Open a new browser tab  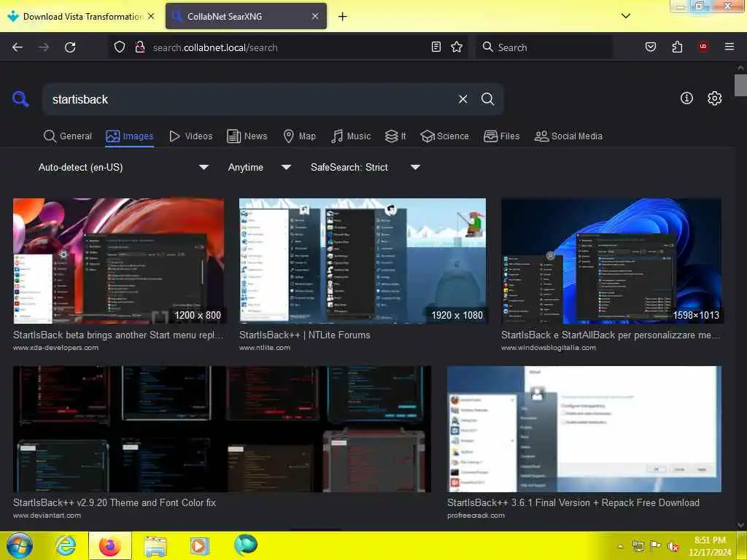click(343, 17)
